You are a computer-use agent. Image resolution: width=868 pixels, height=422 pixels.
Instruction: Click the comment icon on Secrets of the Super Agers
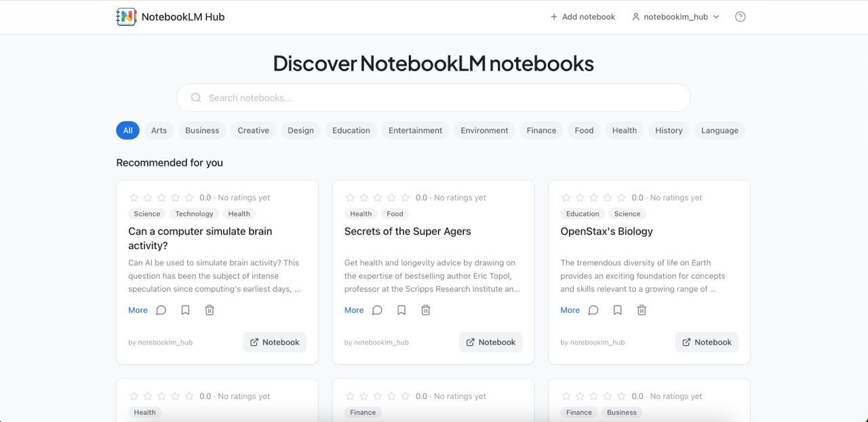click(x=377, y=310)
